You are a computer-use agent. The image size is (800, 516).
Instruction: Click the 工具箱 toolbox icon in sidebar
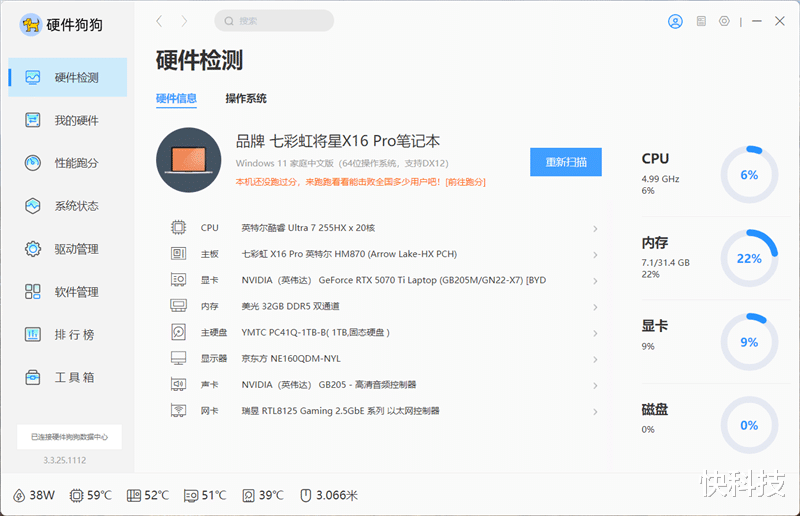point(33,378)
